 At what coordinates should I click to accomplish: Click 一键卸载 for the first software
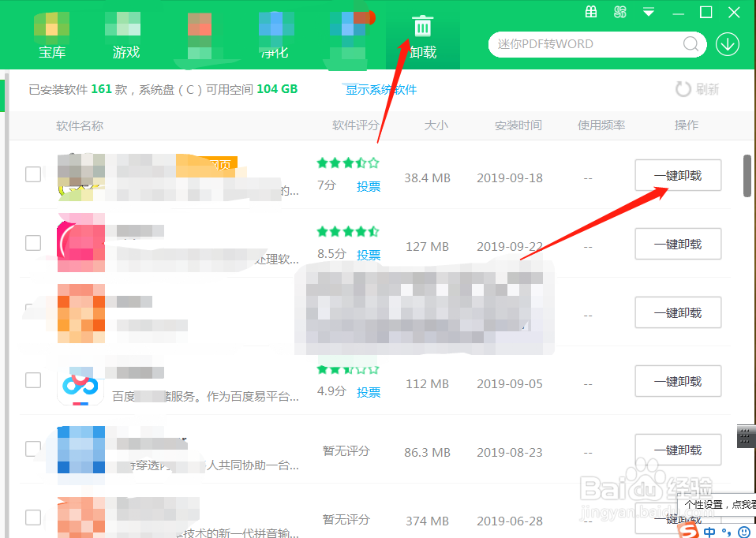[x=678, y=175]
